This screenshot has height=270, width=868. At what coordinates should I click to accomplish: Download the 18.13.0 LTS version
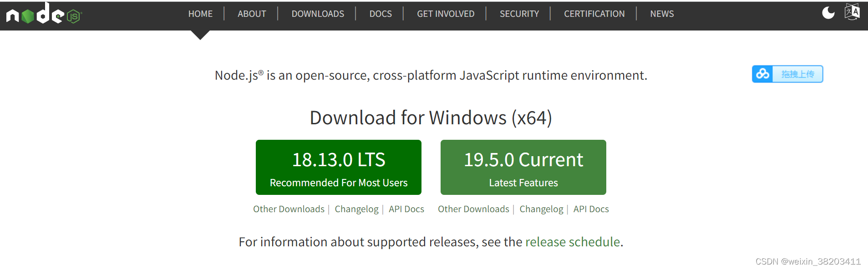[x=339, y=167]
